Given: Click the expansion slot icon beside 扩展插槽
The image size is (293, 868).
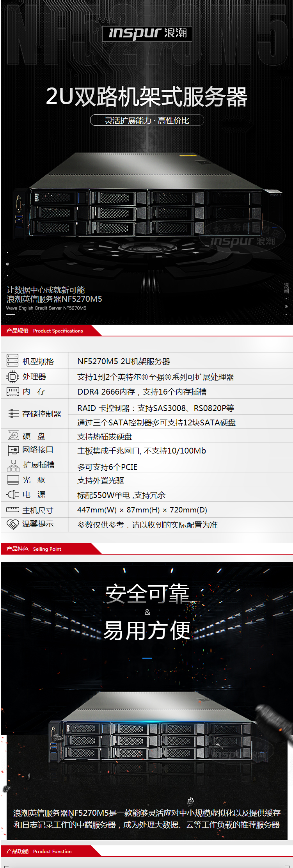Looking at the screenshot, I should point(13,465).
